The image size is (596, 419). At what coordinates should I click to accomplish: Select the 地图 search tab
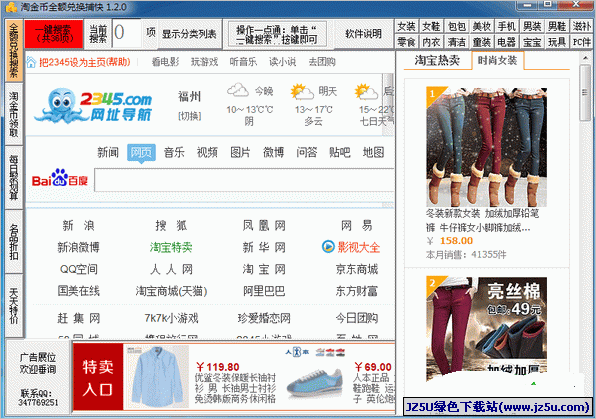[x=373, y=152]
